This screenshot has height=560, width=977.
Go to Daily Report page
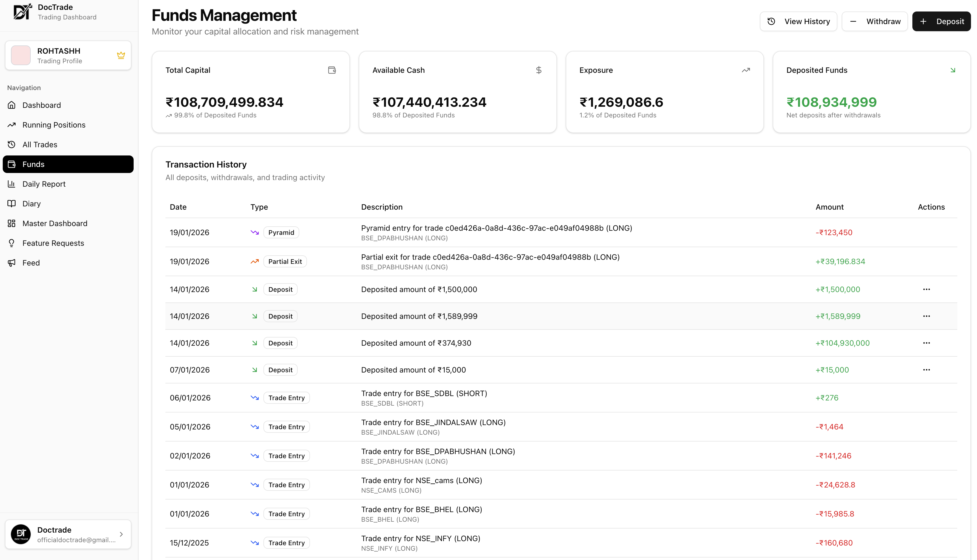pos(44,184)
